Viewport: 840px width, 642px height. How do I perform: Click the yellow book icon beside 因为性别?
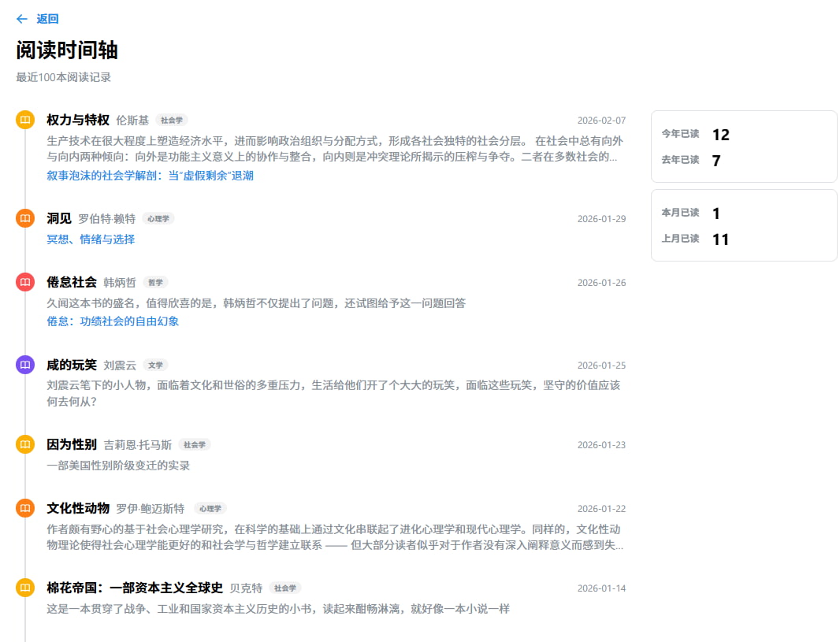tap(25, 444)
